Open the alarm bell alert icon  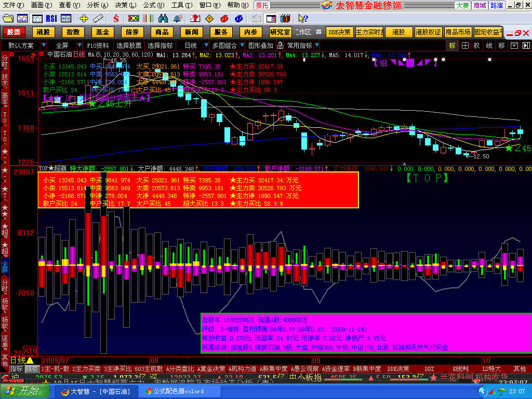point(178,18)
